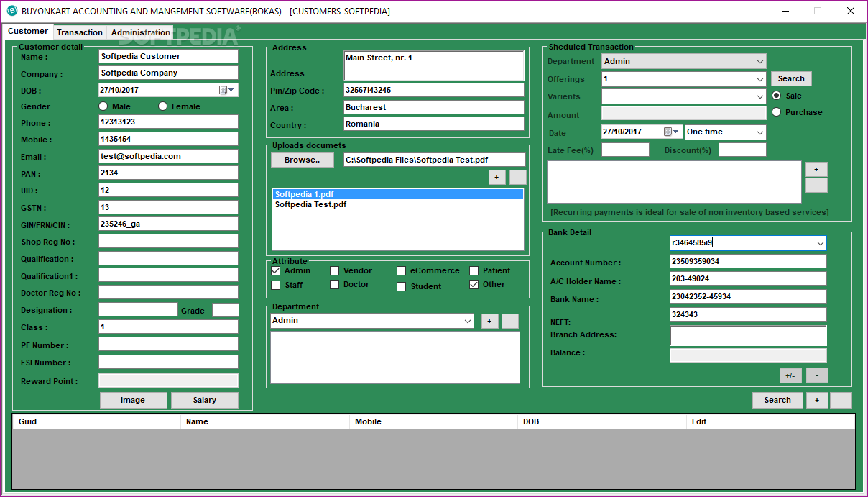Image resolution: width=868 pixels, height=497 pixels.
Task: Click Search next to Offerings
Action: tap(791, 78)
